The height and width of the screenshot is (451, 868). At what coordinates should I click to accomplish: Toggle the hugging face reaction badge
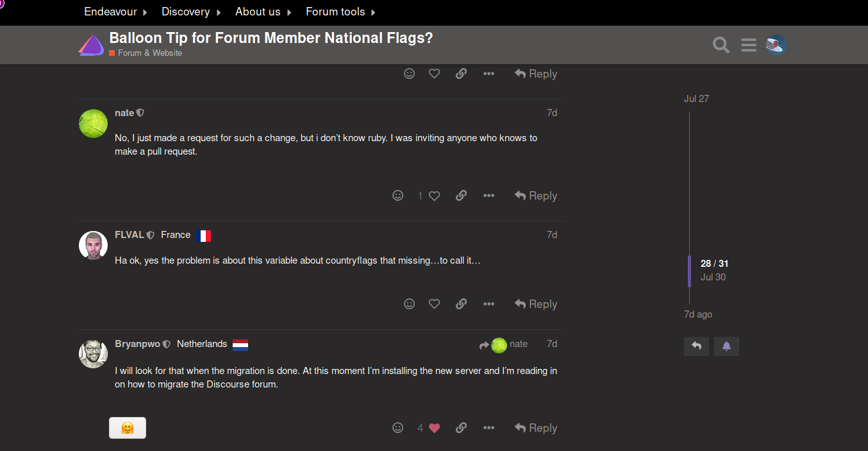point(127,427)
